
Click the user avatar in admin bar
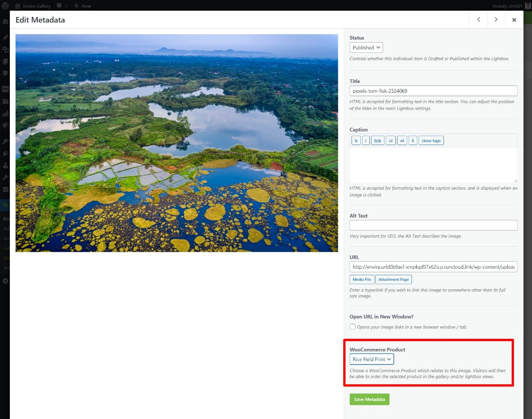pos(528,6)
